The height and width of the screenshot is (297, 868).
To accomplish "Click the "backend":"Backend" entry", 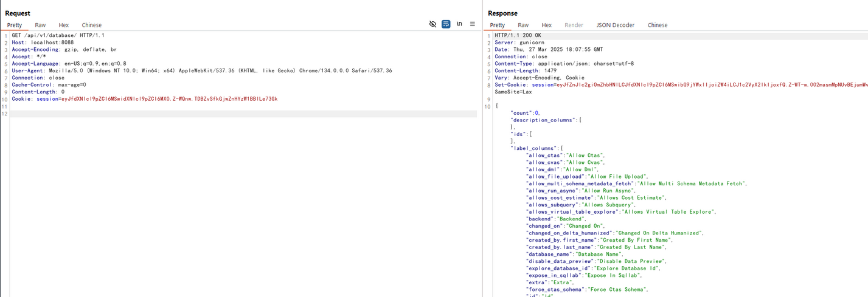I will tap(557, 219).
